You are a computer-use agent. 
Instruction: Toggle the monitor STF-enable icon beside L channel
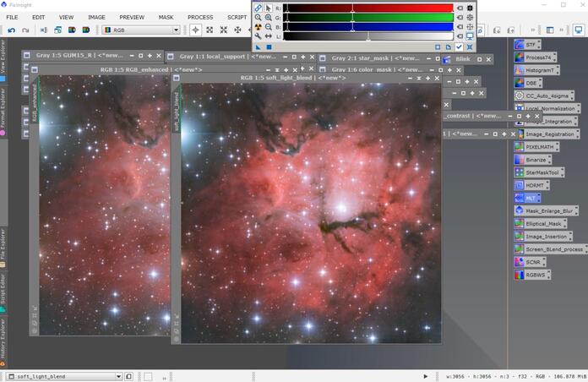click(470, 36)
